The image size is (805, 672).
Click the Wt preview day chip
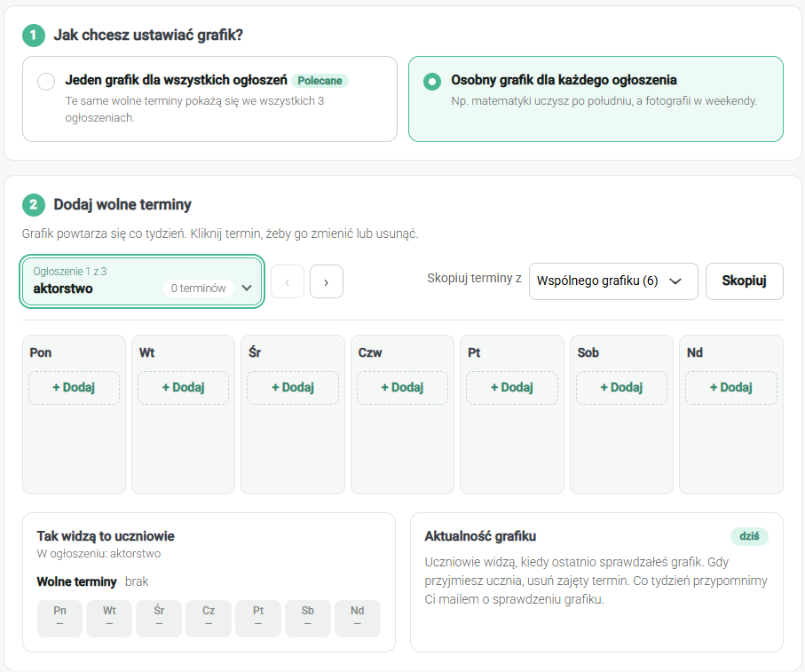click(109, 618)
